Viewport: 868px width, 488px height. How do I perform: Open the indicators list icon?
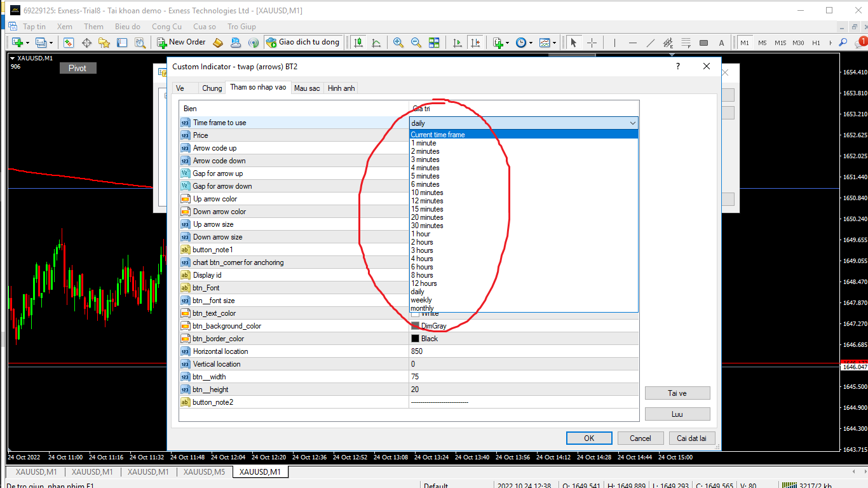point(498,43)
